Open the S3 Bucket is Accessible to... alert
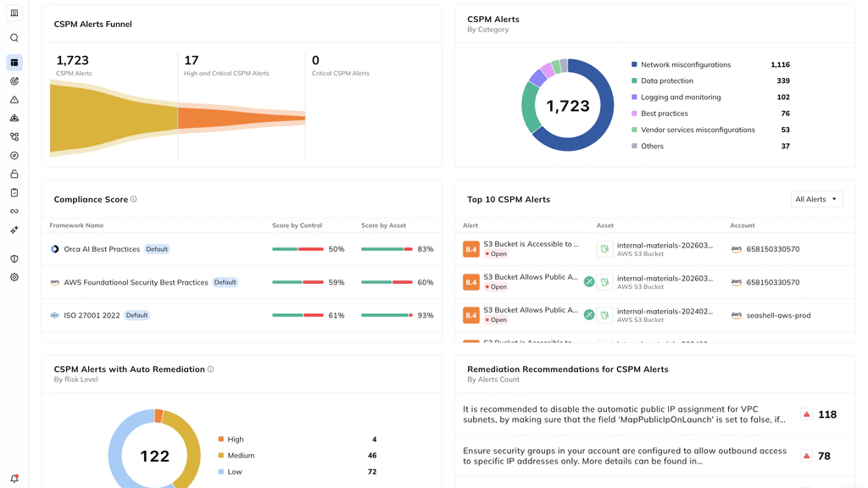Viewport: 868px width, 488px height. pos(531,244)
